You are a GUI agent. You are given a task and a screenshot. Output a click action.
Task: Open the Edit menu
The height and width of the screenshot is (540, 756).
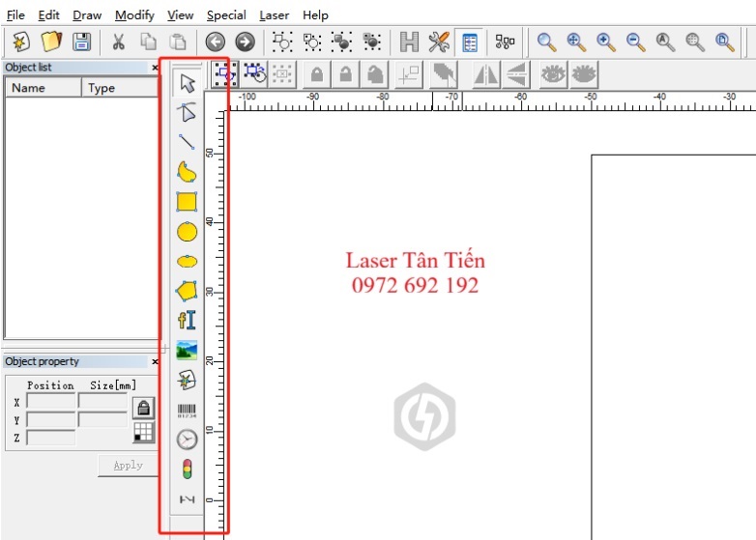[x=48, y=15]
